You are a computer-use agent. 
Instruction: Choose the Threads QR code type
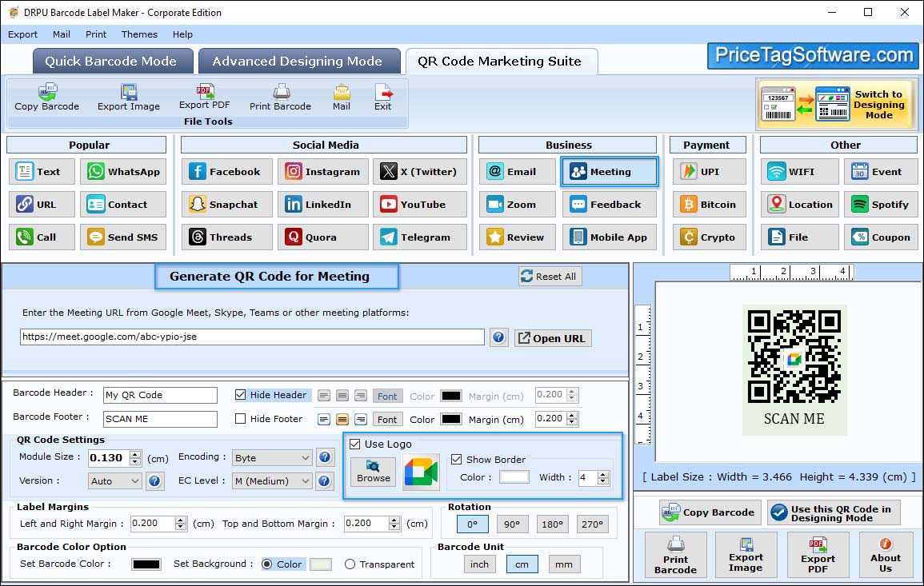pos(227,237)
